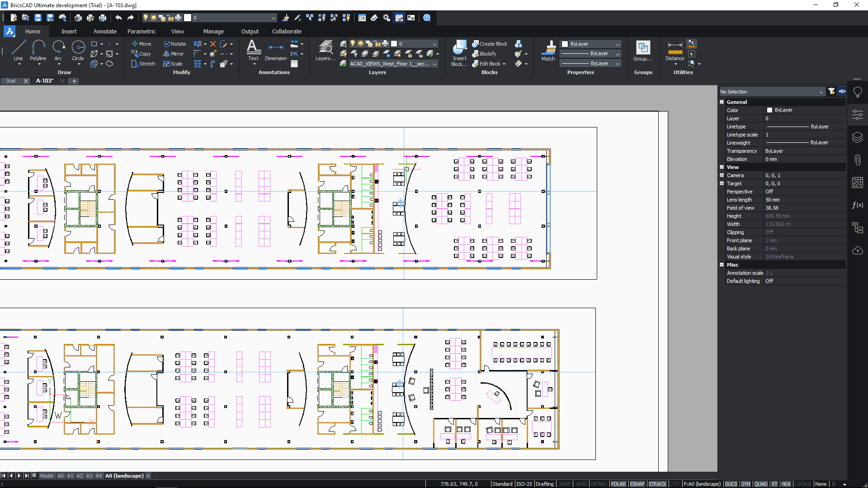Click the Text annotation tool
The image size is (868, 488).
click(253, 51)
